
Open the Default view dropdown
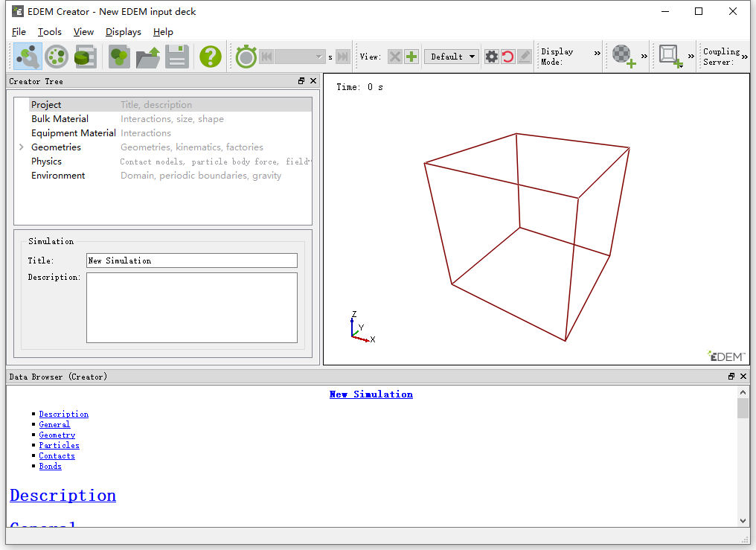[x=452, y=57]
